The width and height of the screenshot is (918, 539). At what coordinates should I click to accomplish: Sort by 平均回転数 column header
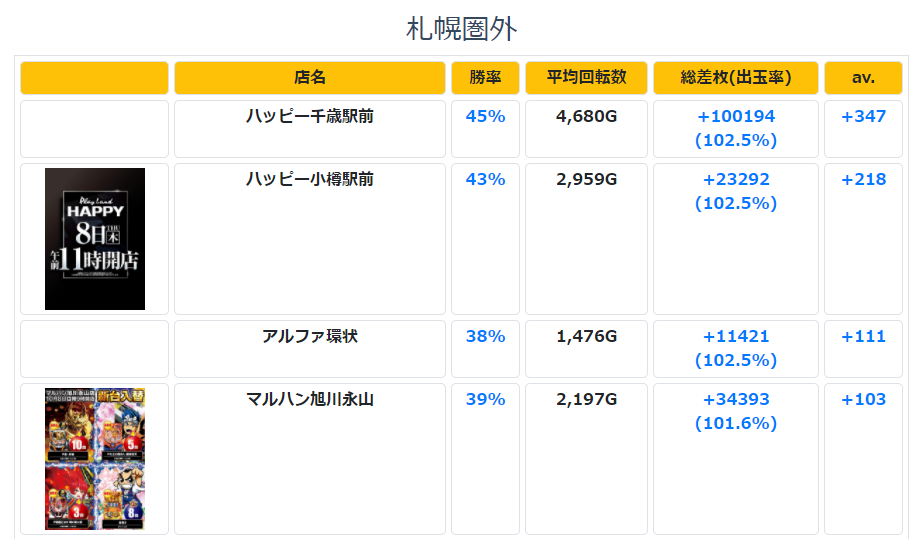586,78
